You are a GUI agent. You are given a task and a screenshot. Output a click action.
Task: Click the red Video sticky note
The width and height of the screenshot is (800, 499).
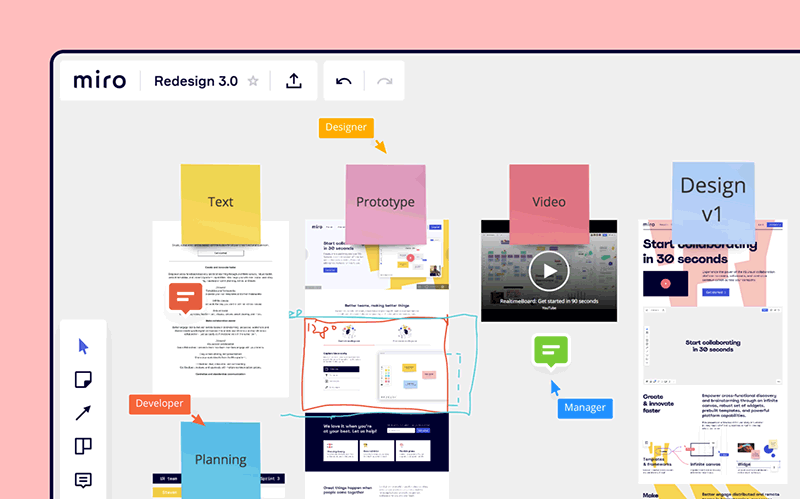click(549, 204)
